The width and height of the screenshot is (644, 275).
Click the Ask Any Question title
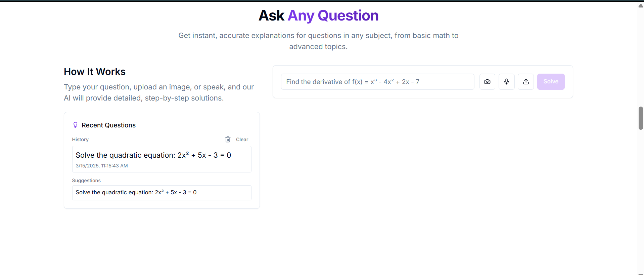coord(318,15)
